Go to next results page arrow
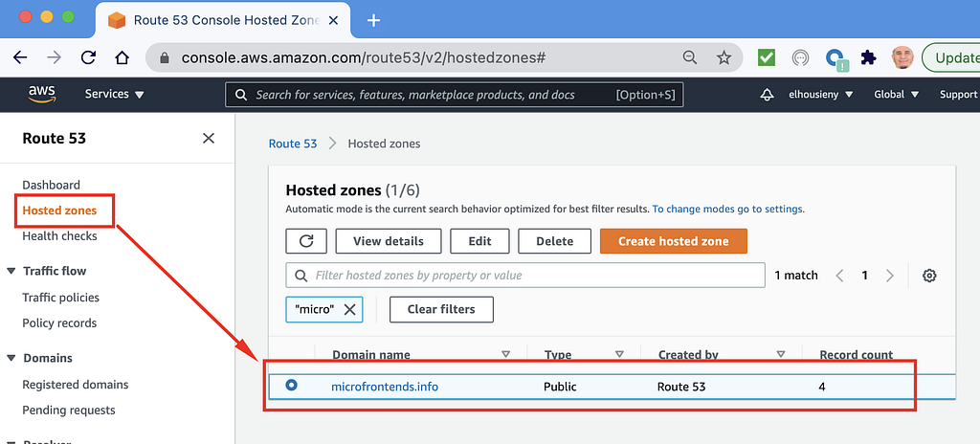This screenshot has height=444, width=980. tap(890, 276)
